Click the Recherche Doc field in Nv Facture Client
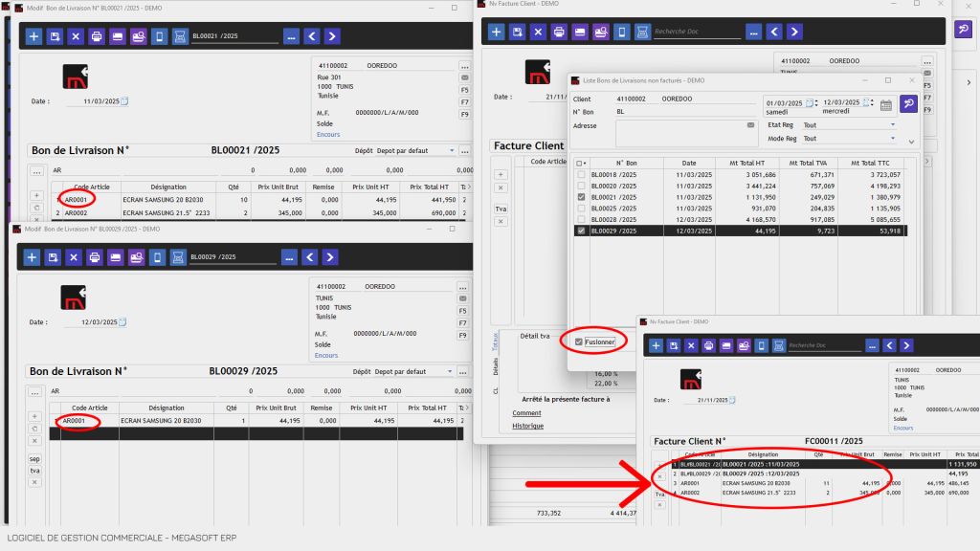 click(x=697, y=32)
